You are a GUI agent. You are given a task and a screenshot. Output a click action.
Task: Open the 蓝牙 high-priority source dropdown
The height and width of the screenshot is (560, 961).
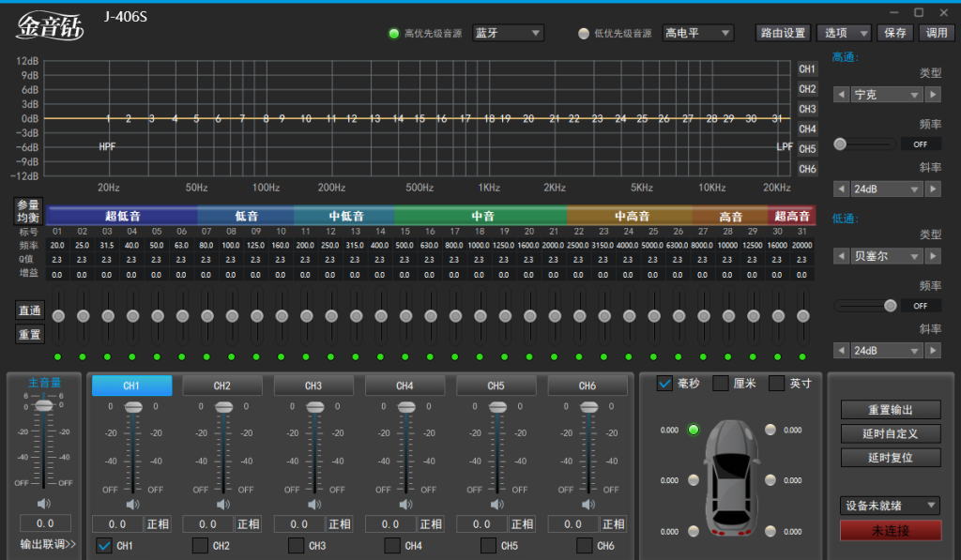coord(508,33)
